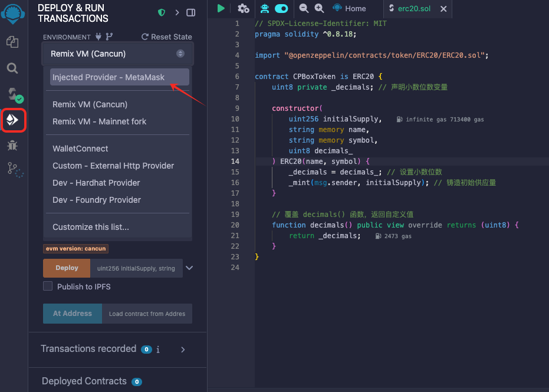Click the Reset State button
549x392 pixels.
click(x=167, y=37)
